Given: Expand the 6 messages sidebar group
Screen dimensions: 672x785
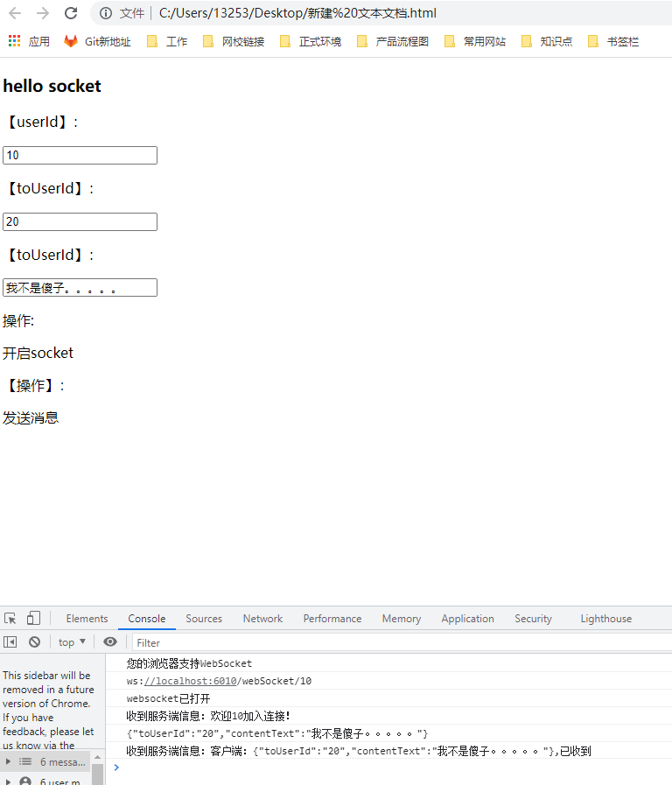Looking at the screenshot, I should pos(46,762).
